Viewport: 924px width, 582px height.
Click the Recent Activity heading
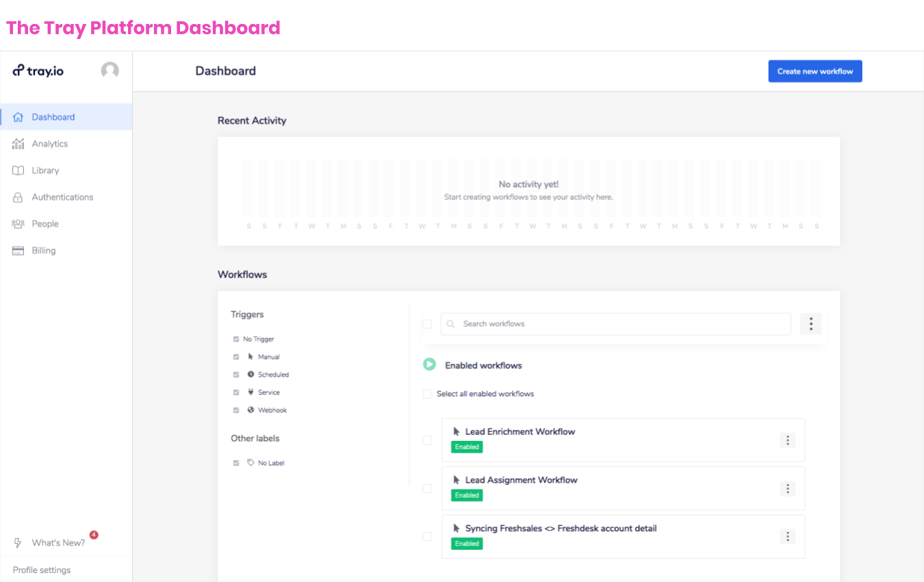[x=252, y=121]
